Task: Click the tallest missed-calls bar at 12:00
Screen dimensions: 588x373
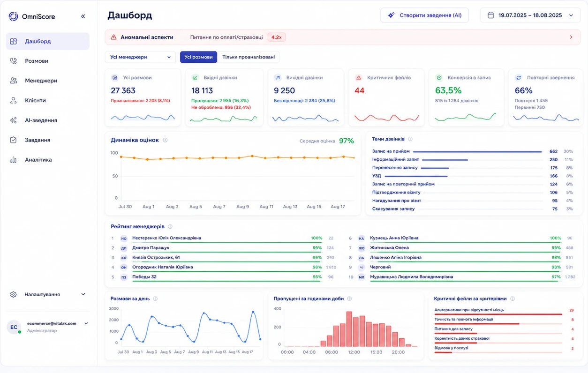Action: (x=349, y=329)
